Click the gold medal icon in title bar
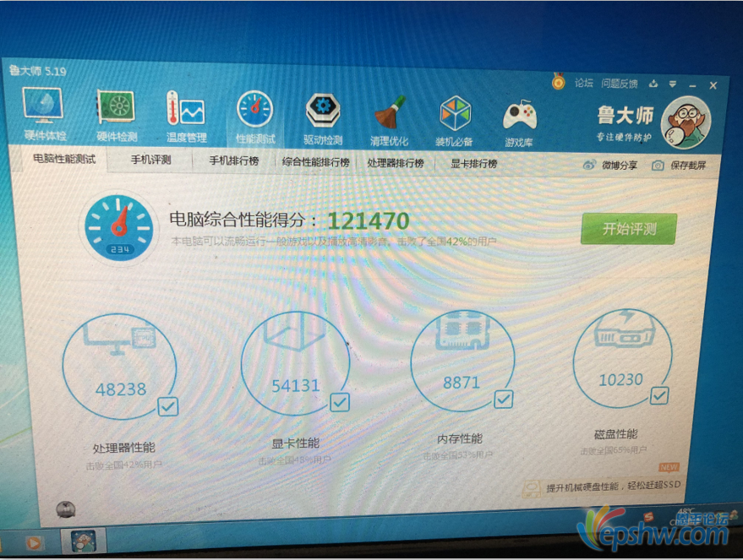The image size is (743, 560). click(559, 82)
